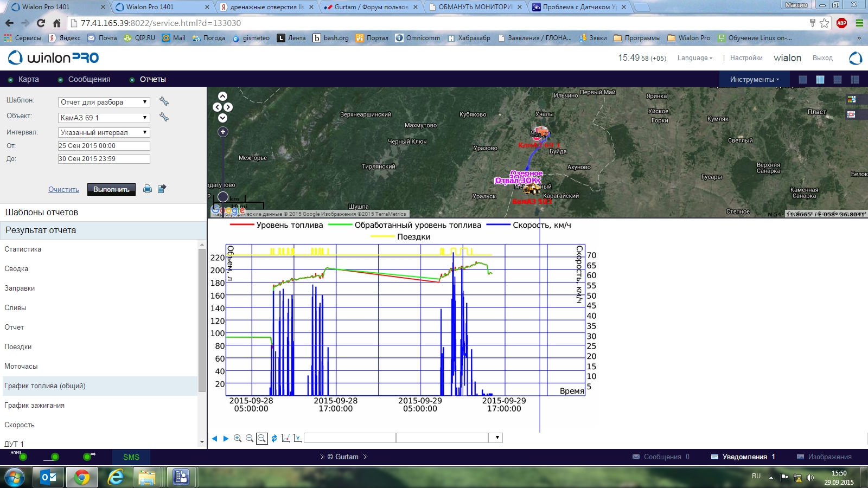Open the Объект dropdown showing КамАЗ 69 1
Viewport: 868px width, 488px height.
(104, 118)
